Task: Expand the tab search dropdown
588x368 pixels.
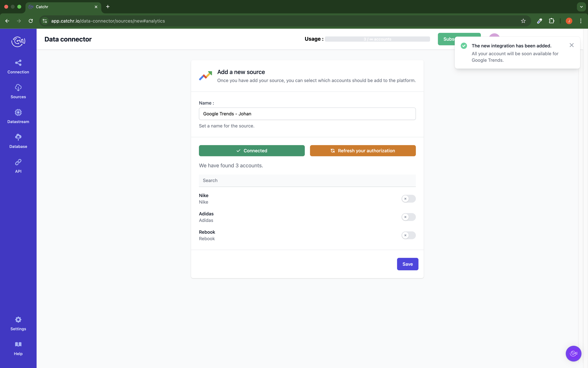Action: tap(581, 7)
